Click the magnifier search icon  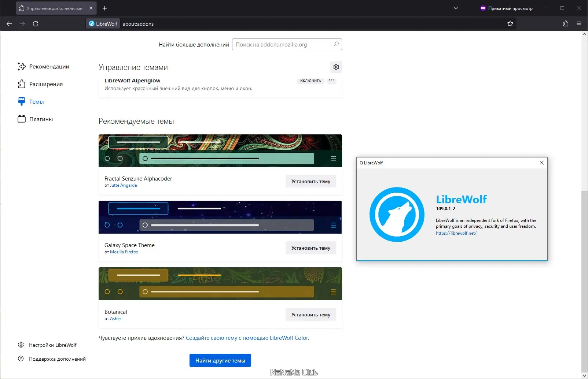(x=336, y=44)
